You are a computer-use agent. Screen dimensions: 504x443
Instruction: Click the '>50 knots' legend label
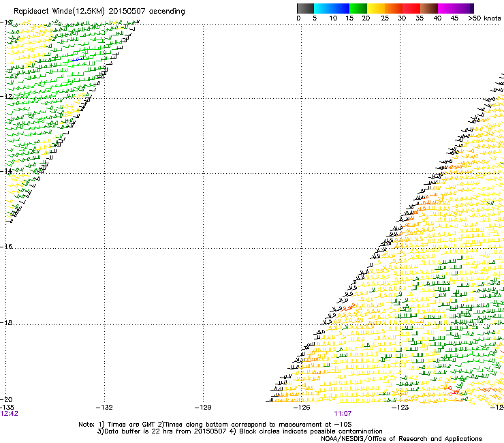[x=484, y=18]
